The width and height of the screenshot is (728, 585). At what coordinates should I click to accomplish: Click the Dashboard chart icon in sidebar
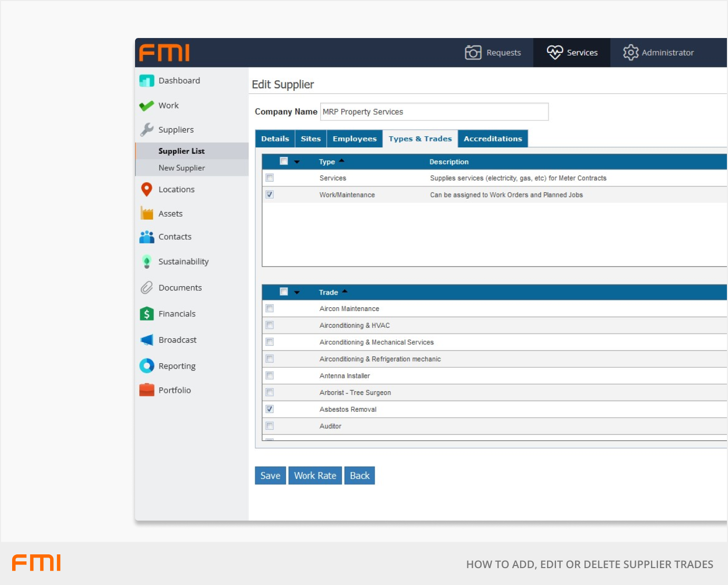click(147, 81)
